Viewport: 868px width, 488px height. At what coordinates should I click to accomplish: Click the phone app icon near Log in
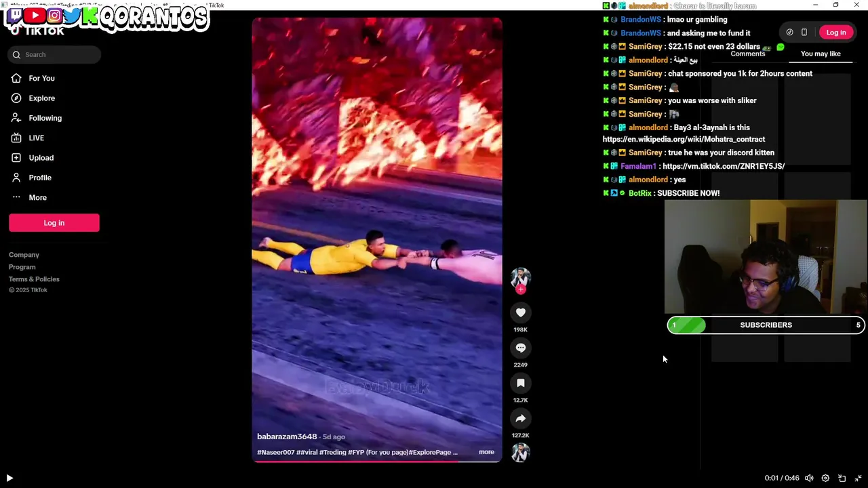(804, 33)
